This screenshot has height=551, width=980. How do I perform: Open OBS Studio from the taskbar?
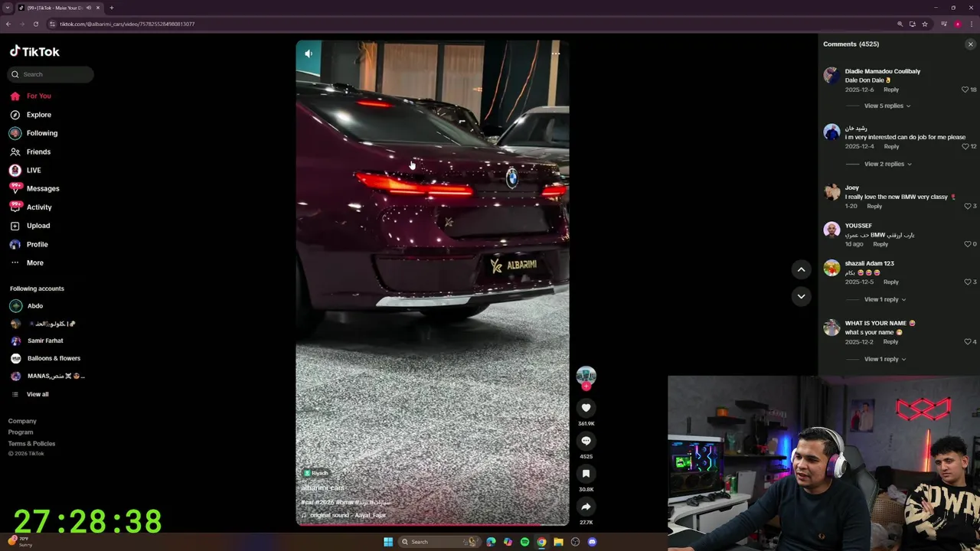point(575,542)
